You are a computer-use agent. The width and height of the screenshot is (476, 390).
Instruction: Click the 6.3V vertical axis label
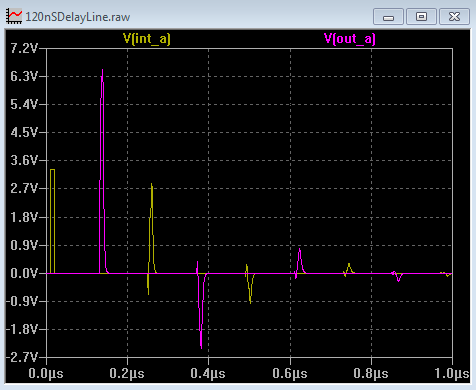point(24,77)
